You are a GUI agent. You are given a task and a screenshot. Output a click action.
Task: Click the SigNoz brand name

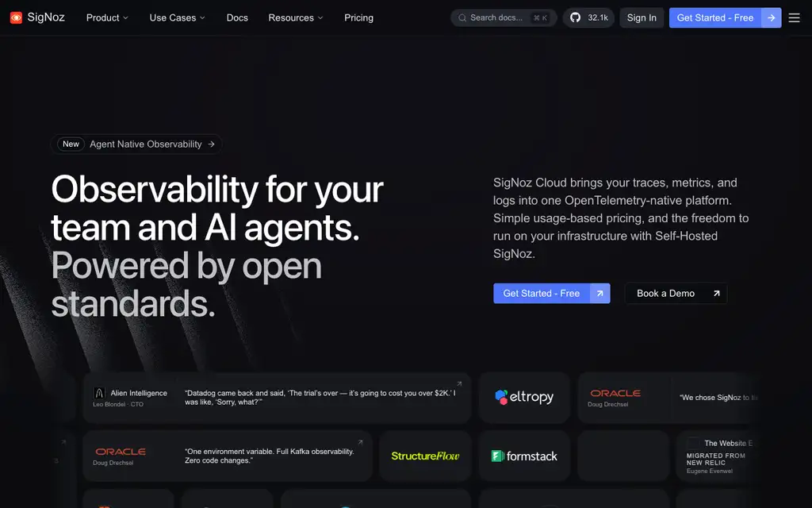[x=46, y=17]
